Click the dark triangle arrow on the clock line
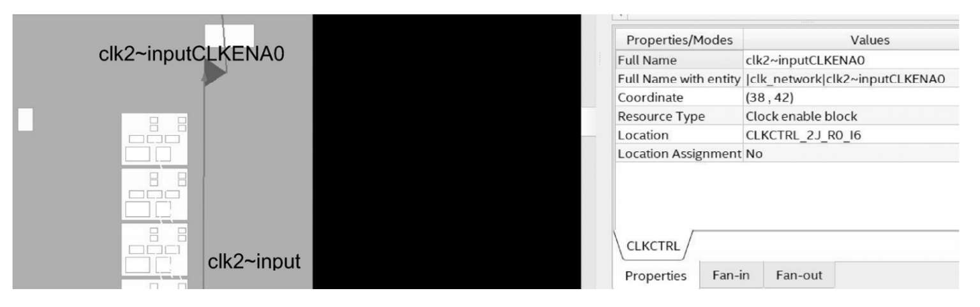980x307 pixels. pos(214,73)
